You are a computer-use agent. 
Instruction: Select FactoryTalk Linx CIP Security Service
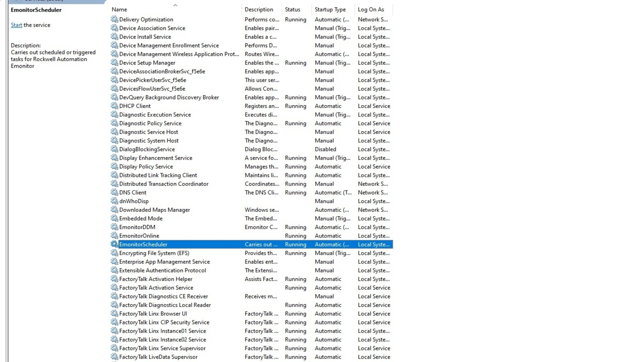point(251,322)
